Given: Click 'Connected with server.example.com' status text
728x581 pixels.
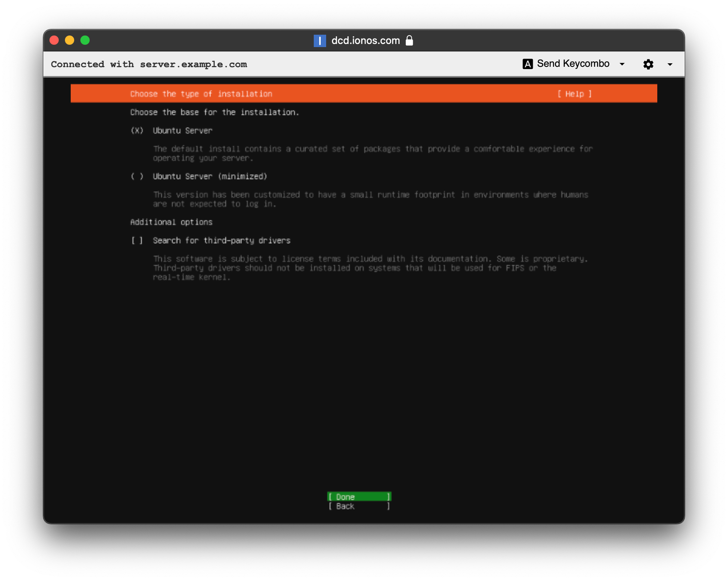Looking at the screenshot, I should (x=149, y=64).
